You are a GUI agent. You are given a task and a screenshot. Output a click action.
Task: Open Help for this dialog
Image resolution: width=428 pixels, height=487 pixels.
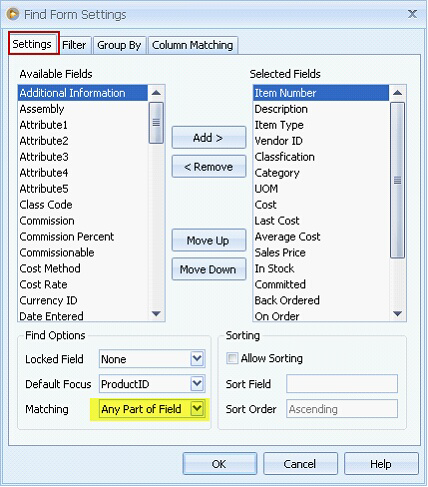coord(381,464)
